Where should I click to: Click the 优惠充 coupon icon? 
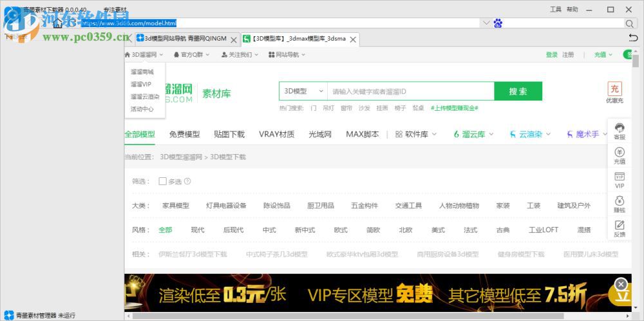coord(615,92)
